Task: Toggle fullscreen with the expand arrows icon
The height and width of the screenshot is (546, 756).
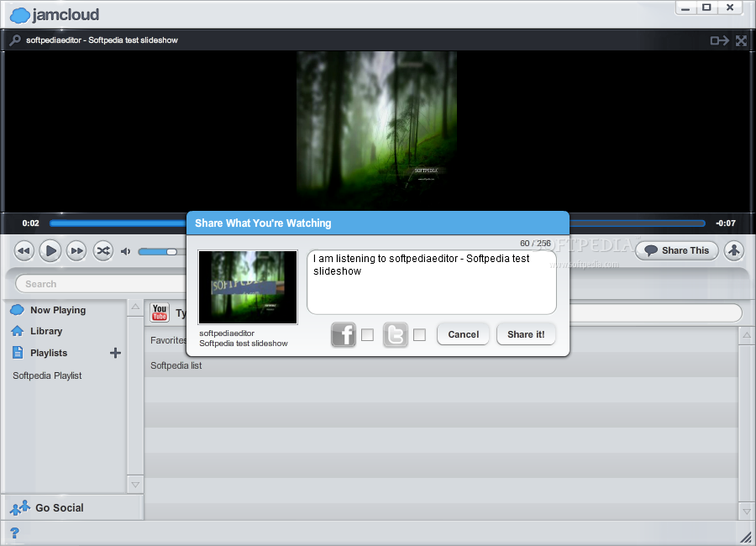Action: click(x=741, y=40)
